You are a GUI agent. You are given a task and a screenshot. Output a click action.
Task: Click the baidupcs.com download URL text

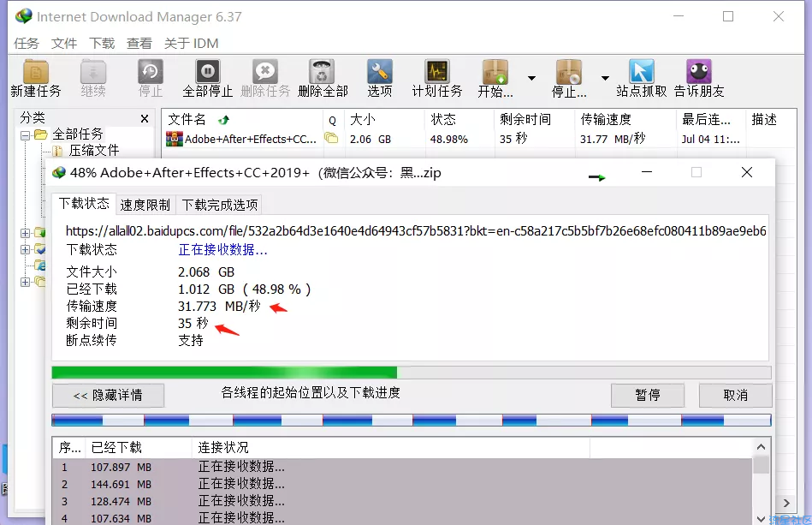(x=416, y=231)
